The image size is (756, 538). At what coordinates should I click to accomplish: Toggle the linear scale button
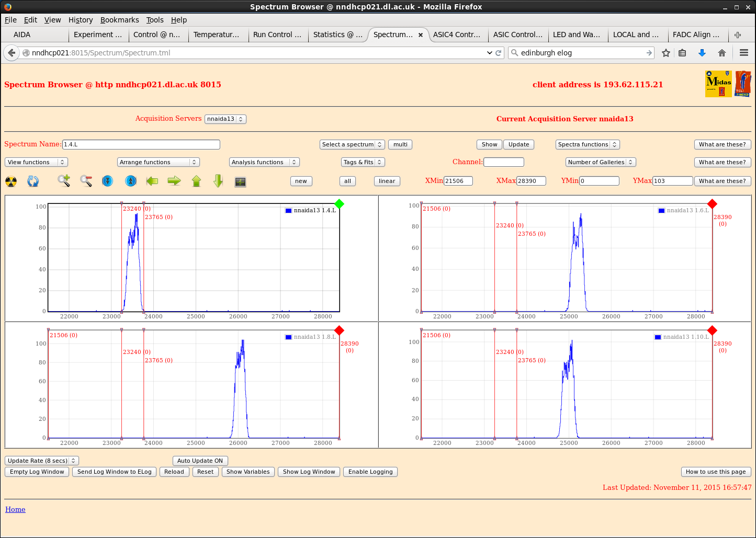click(387, 181)
